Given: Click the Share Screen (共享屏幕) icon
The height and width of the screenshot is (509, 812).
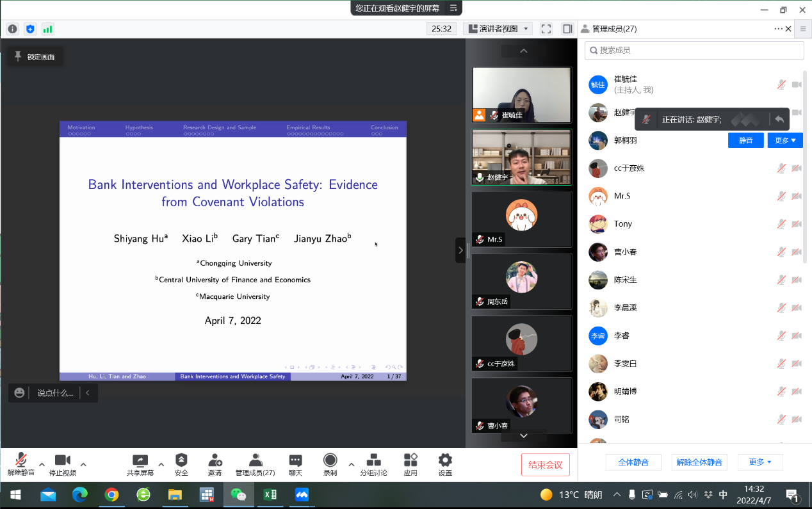Looking at the screenshot, I should [140, 460].
